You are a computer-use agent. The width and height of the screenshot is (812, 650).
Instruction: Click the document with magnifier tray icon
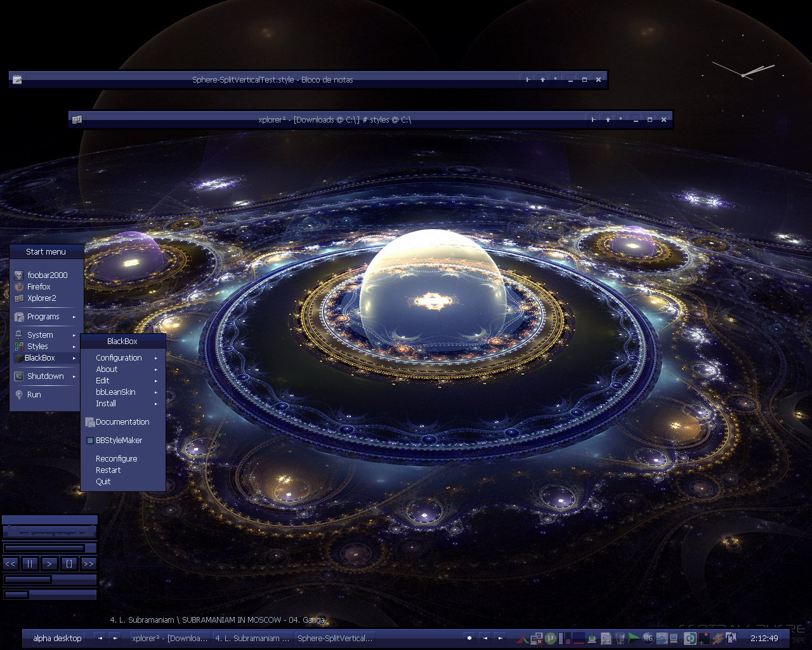click(606, 639)
